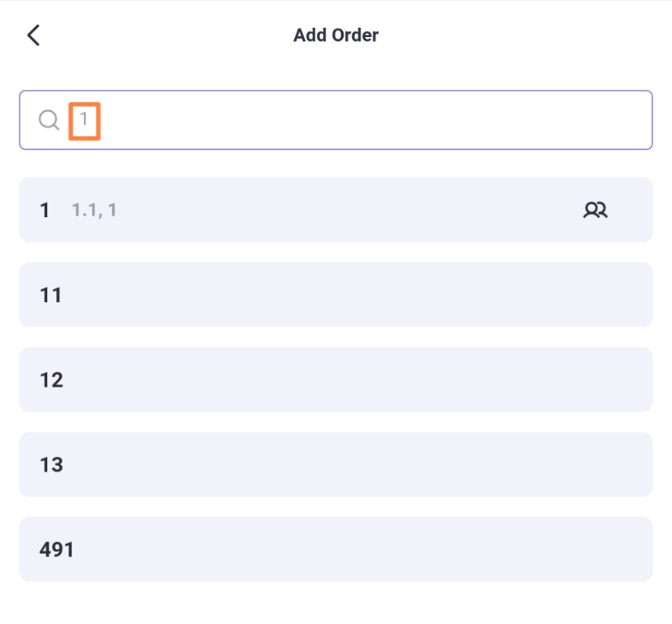Image resolution: width=672 pixels, height=624 pixels.
Task: Click the gray 1.1, 1 subtext
Action: [94, 210]
